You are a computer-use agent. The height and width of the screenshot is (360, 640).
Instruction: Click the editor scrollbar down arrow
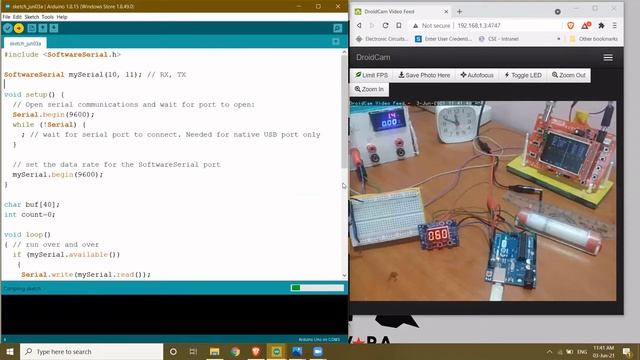click(x=344, y=276)
